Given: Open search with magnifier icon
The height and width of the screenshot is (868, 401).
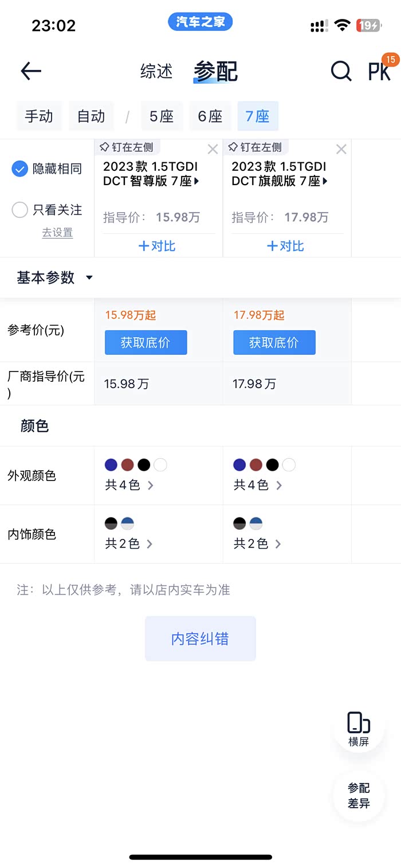Looking at the screenshot, I should (x=341, y=71).
